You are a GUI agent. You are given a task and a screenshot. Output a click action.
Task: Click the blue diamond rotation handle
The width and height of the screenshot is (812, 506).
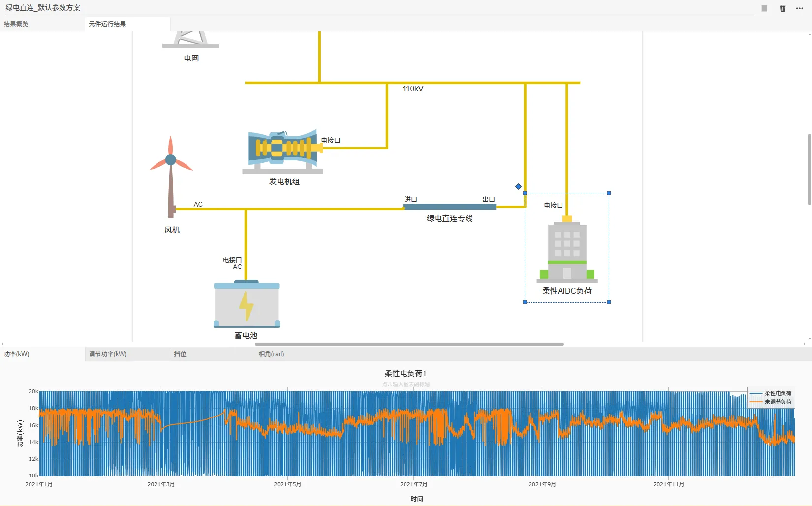pos(518,186)
